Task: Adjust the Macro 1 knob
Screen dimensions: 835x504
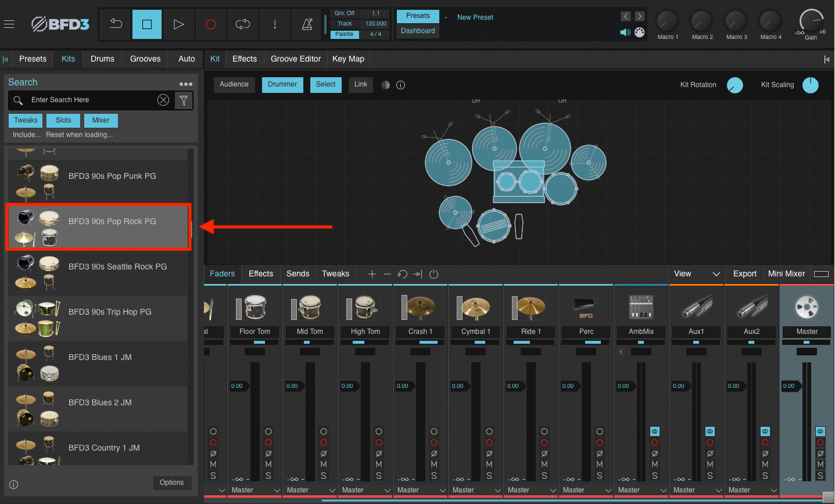Action: coord(667,21)
